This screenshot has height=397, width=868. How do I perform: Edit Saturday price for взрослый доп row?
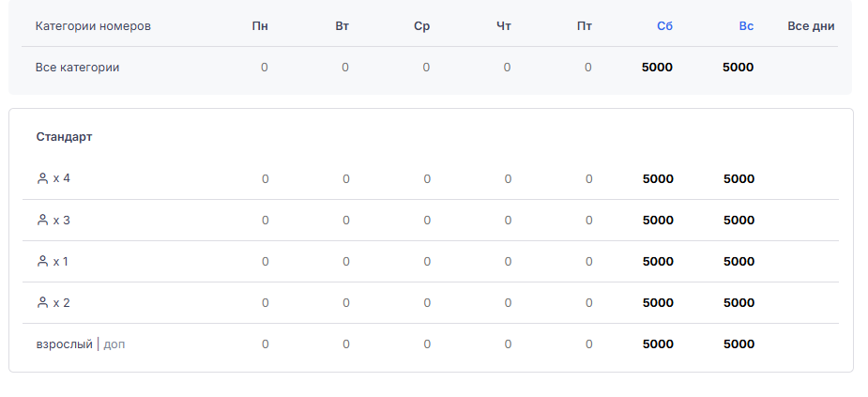point(658,344)
